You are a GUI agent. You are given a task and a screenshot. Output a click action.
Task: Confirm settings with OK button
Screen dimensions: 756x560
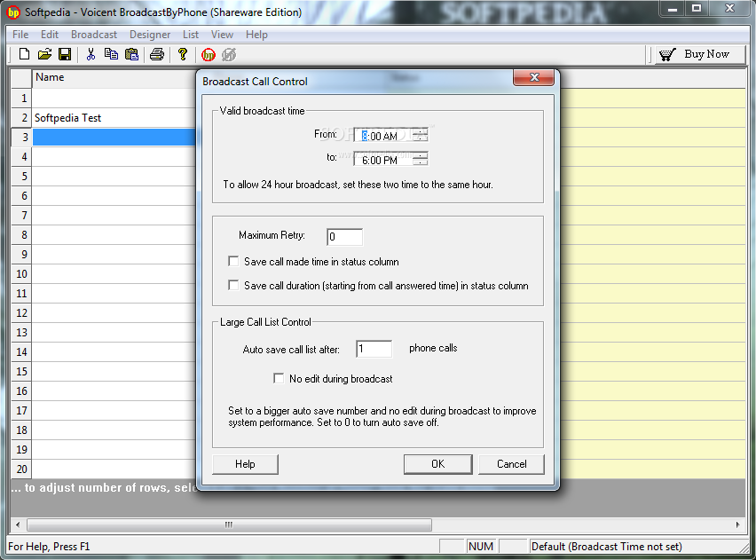[437, 464]
